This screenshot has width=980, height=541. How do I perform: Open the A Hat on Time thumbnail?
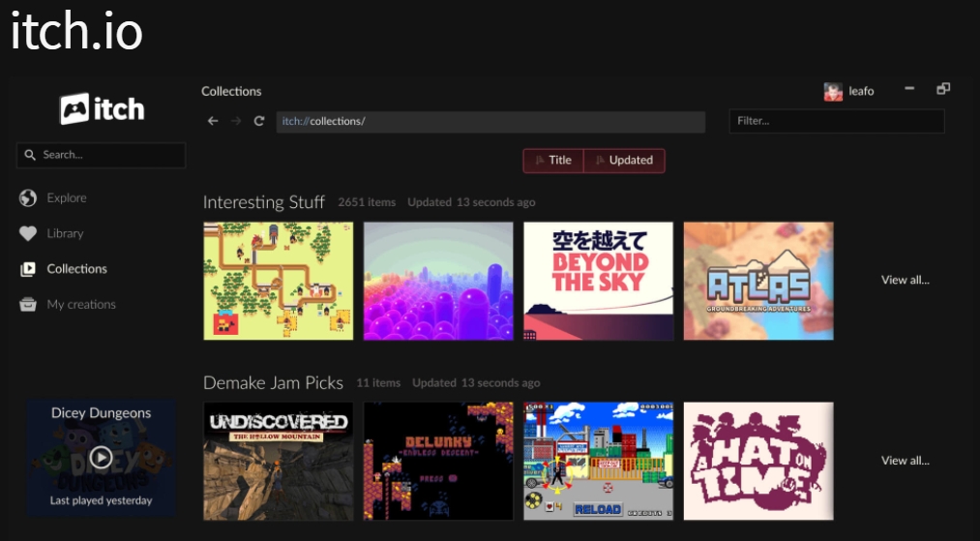[758, 461]
